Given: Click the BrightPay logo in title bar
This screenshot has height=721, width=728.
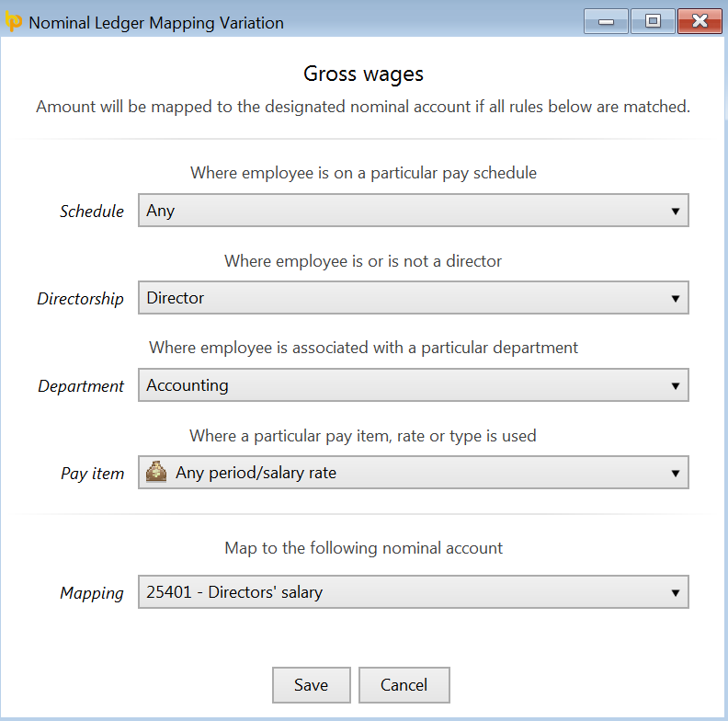Looking at the screenshot, I should pos(14,21).
